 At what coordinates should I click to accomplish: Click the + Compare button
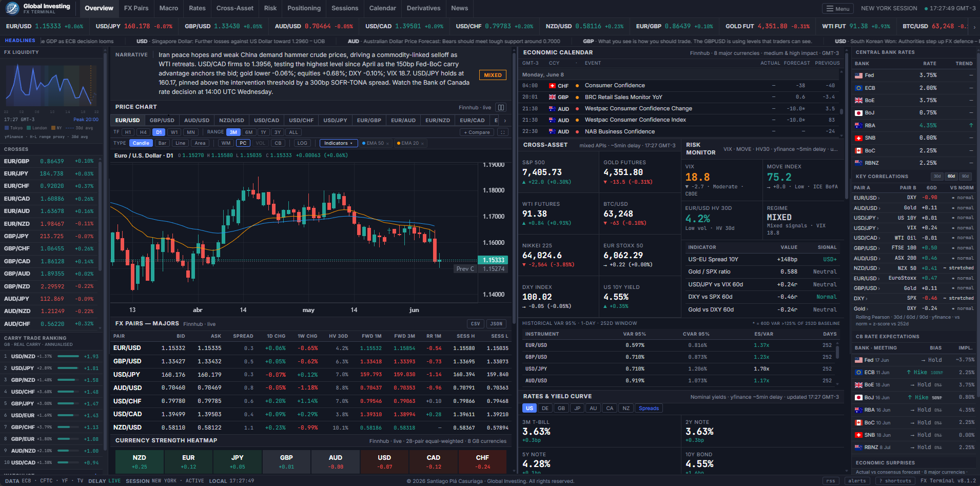pyautogui.click(x=477, y=132)
